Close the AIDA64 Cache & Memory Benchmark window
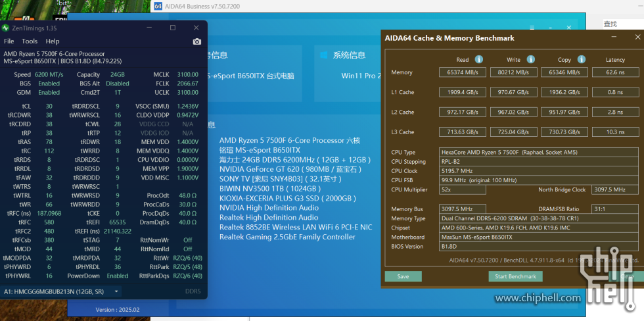Image resolution: width=644 pixels, height=321 pixels. tap(637, 37)
